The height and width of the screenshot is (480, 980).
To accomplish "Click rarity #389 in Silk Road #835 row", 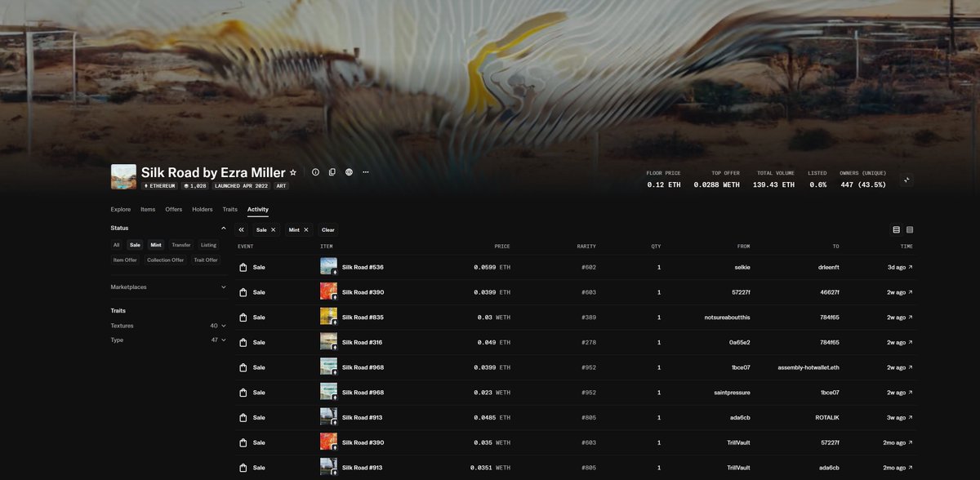I will (x=589, y=318).
